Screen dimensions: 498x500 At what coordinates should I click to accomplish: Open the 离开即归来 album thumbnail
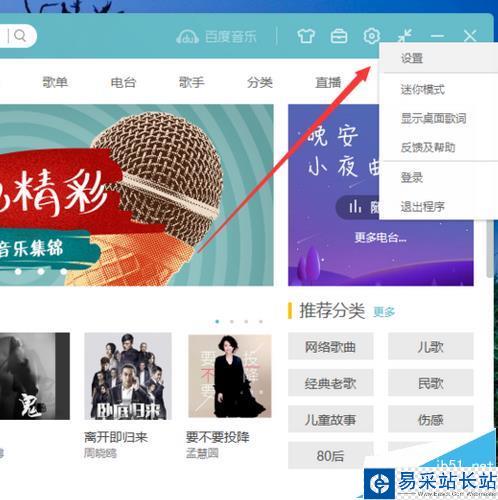(x=128, y=376)
